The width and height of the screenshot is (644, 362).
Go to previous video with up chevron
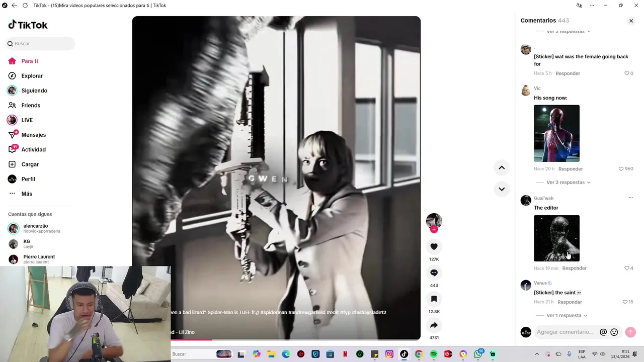[502, 167]
